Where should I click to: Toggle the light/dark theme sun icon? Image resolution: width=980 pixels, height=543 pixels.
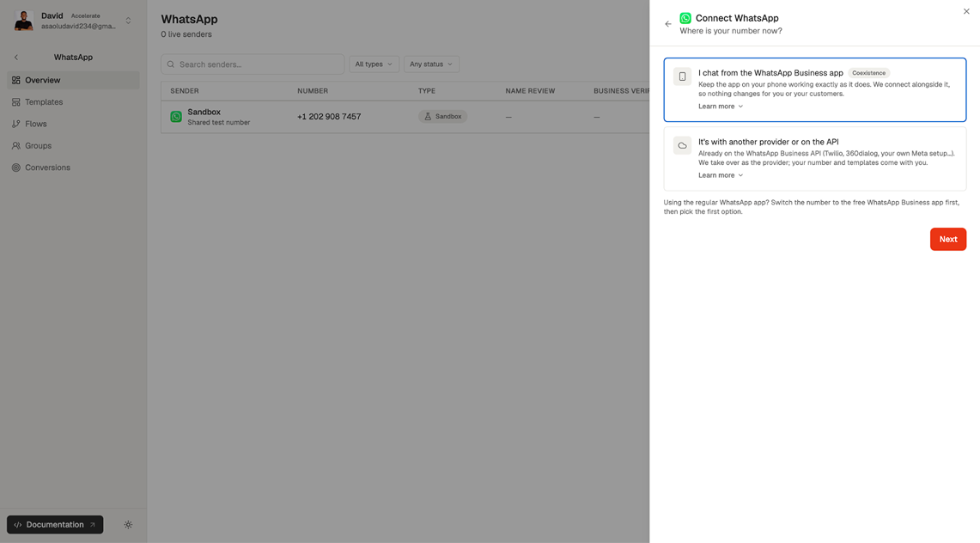point(128,525)
